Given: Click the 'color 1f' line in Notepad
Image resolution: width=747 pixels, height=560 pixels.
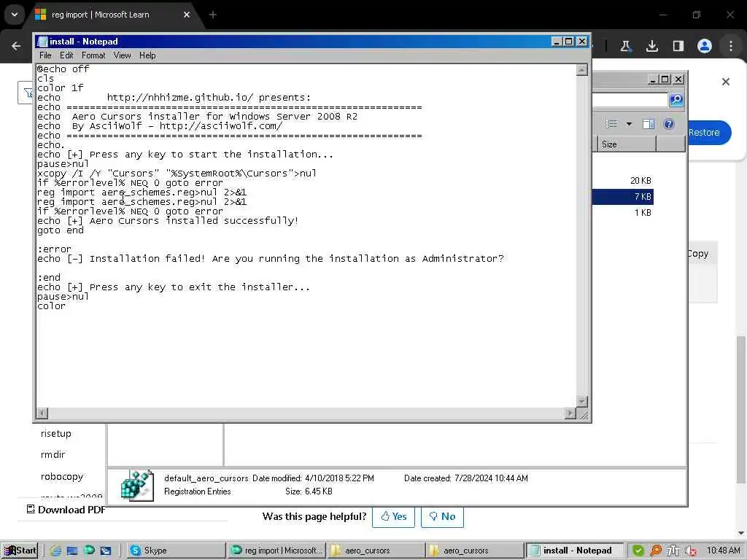Looking at the screenshot, I should tap(61, 88).
